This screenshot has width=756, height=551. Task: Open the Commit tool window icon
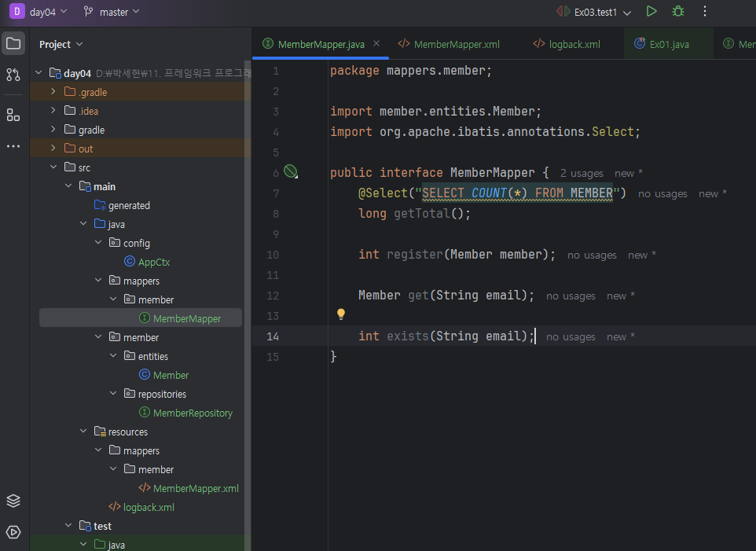coord(13,75)
